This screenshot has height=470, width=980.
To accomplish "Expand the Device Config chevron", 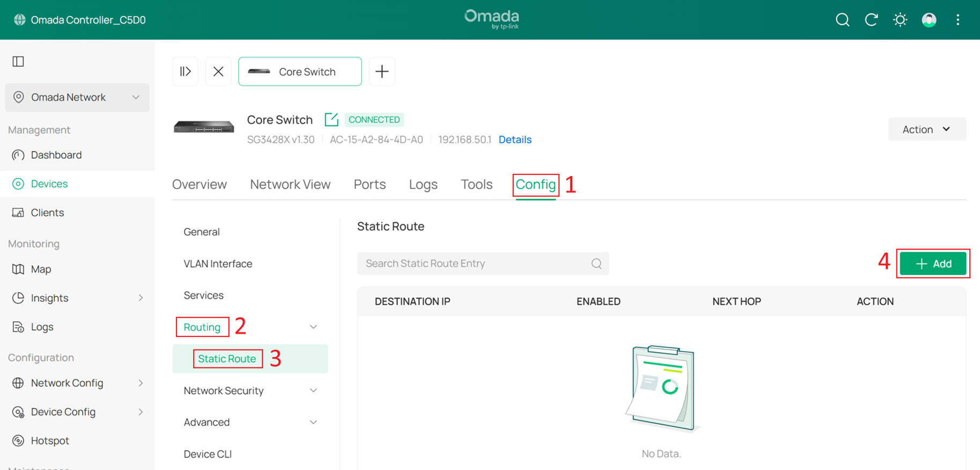I will 140,412.
